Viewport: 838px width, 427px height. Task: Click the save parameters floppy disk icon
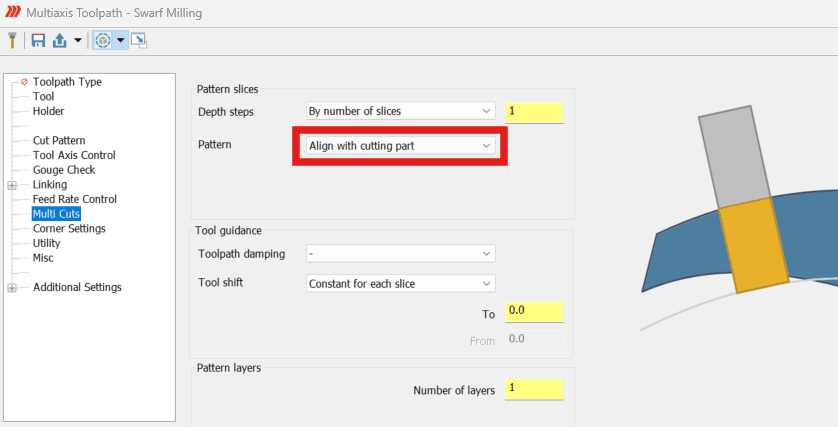[38, 40]
